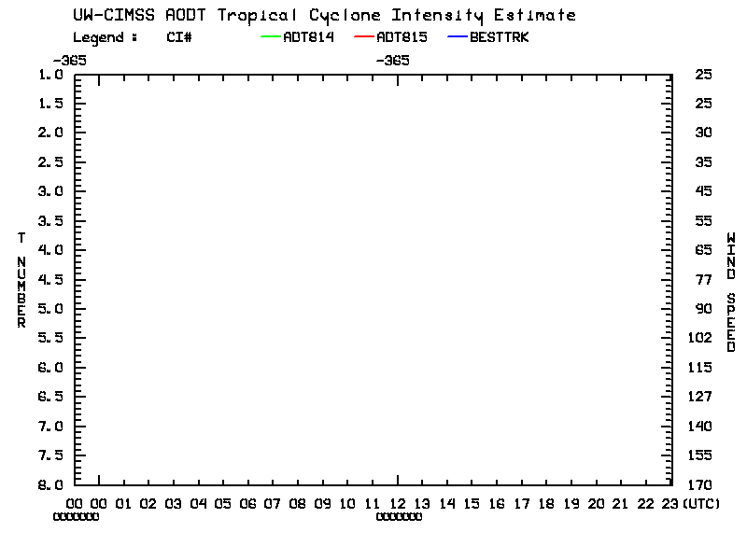Click the 6.5 T number axis label

pos(51,397)
